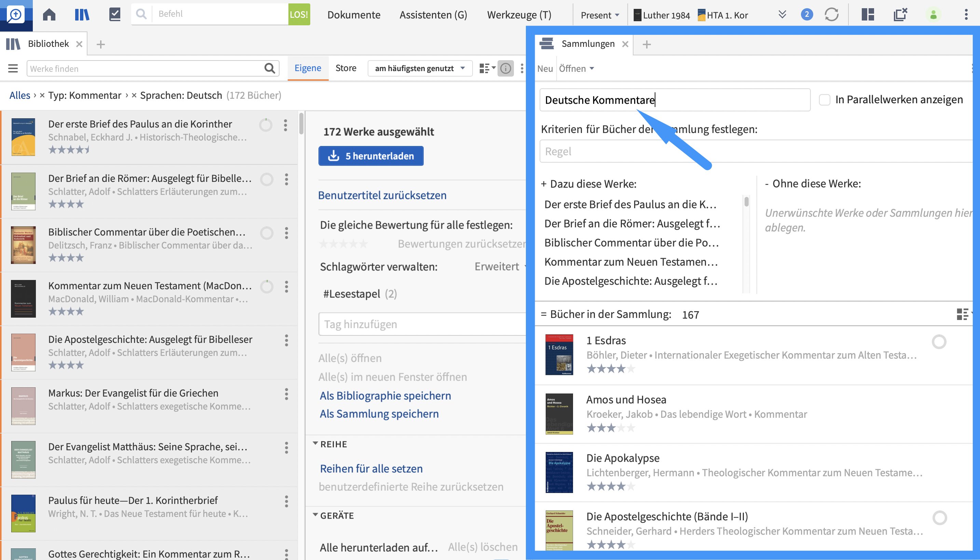Open the layouts icon
The width and height of the screenshot is (980, 560).
[867, 15]
